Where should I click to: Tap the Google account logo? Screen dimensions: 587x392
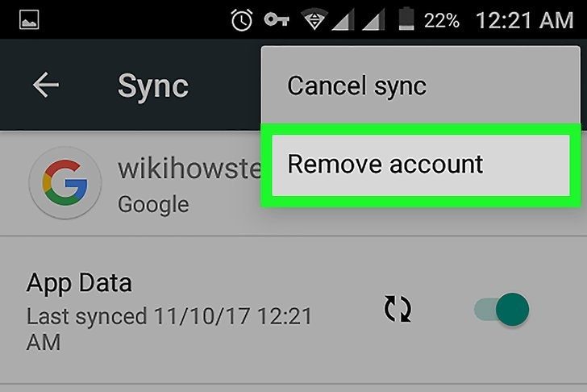tap(65, 183)
